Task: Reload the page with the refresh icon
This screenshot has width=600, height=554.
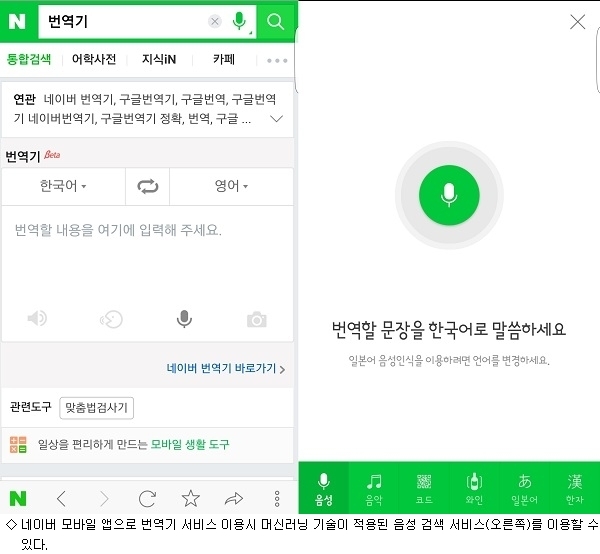Action: click(147, 499)
